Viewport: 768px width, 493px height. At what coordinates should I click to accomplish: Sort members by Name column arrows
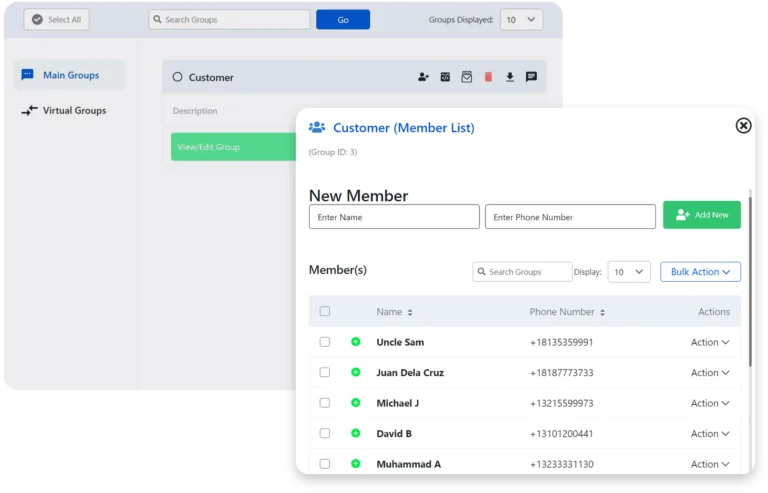click(410, 312)
